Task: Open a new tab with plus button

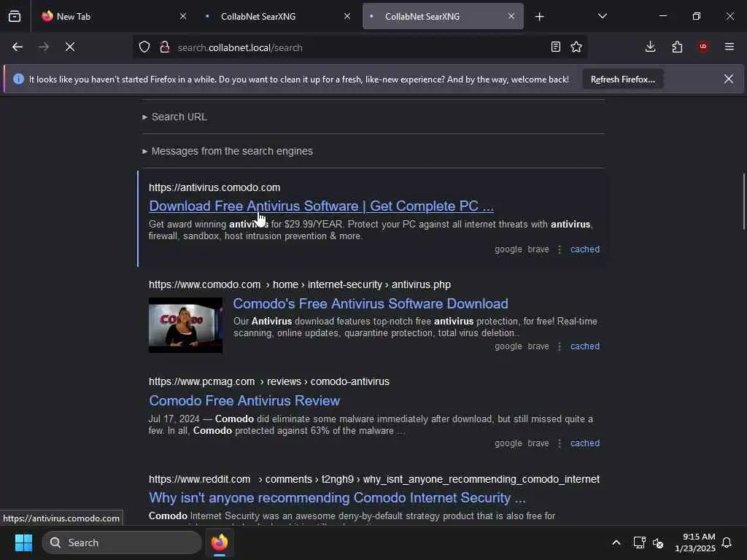Action: tap(539, 17)
